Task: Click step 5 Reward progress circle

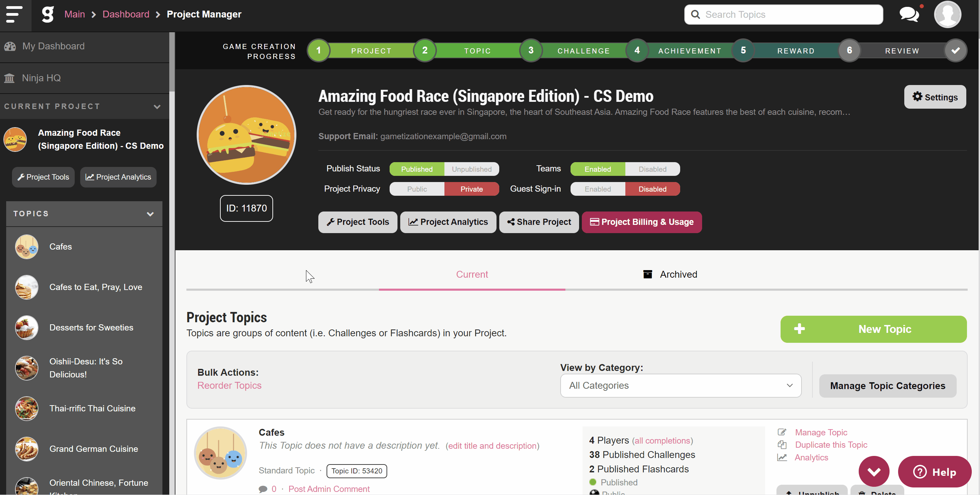Action: tap(743, 50)
